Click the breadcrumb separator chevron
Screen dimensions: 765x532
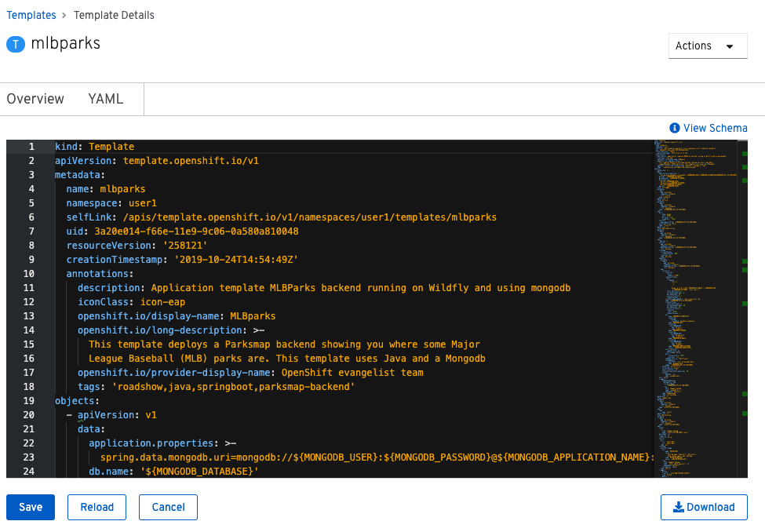coord(64,14)
